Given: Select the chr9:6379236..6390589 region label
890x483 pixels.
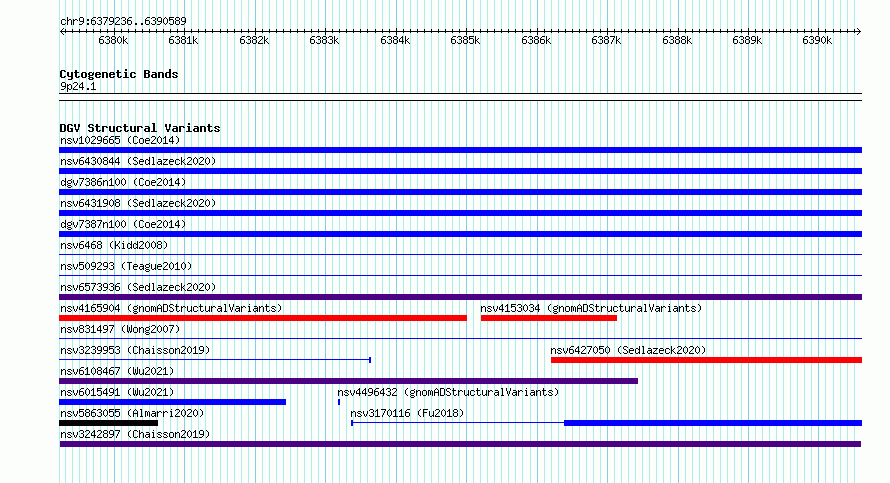Looking at the screenshot, I should 123,21.
